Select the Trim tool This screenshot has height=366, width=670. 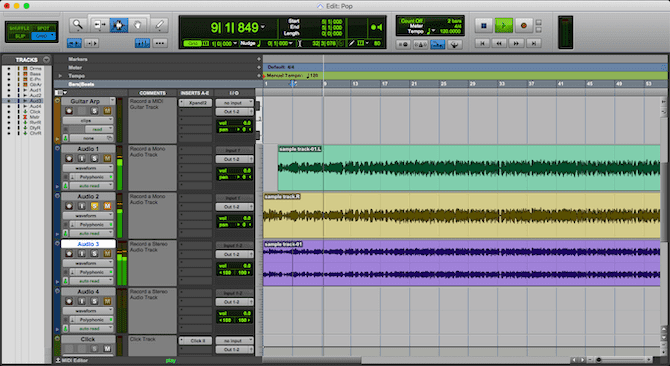[99, 25]
